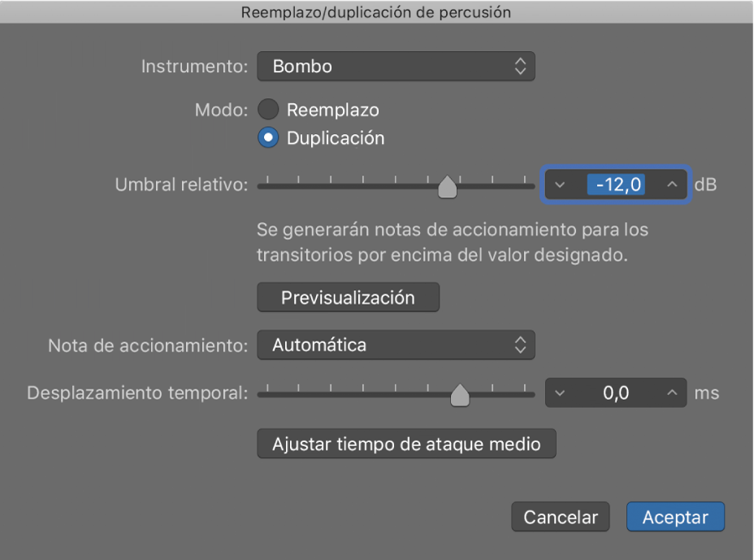754x560 pixels.
Task: Dismiss the dialog with Cancelar
Action: click(x=560, y=516)
